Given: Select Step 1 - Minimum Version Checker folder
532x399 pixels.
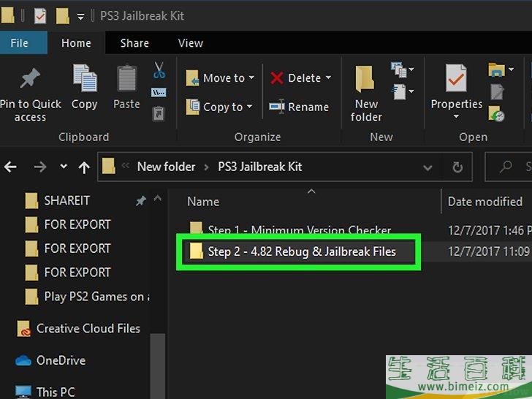Looking at the screenshot, I should pos(290,229).
